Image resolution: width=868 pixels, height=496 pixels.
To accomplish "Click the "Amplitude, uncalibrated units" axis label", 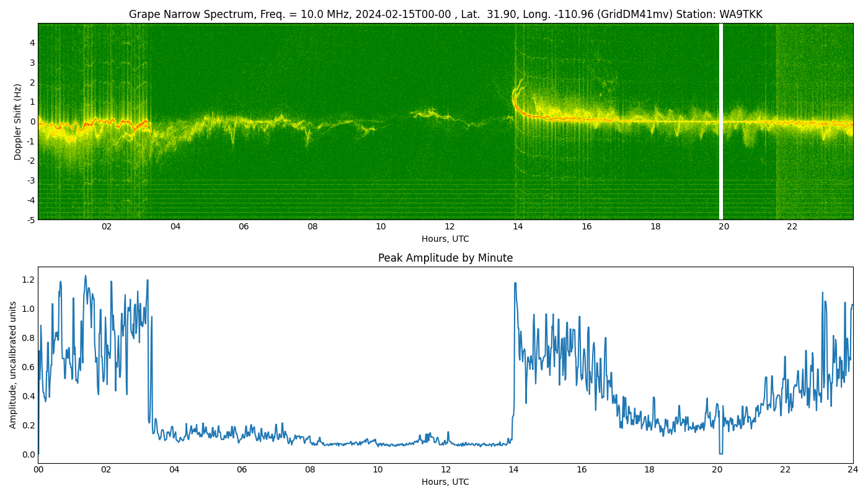I will [13, 365].
